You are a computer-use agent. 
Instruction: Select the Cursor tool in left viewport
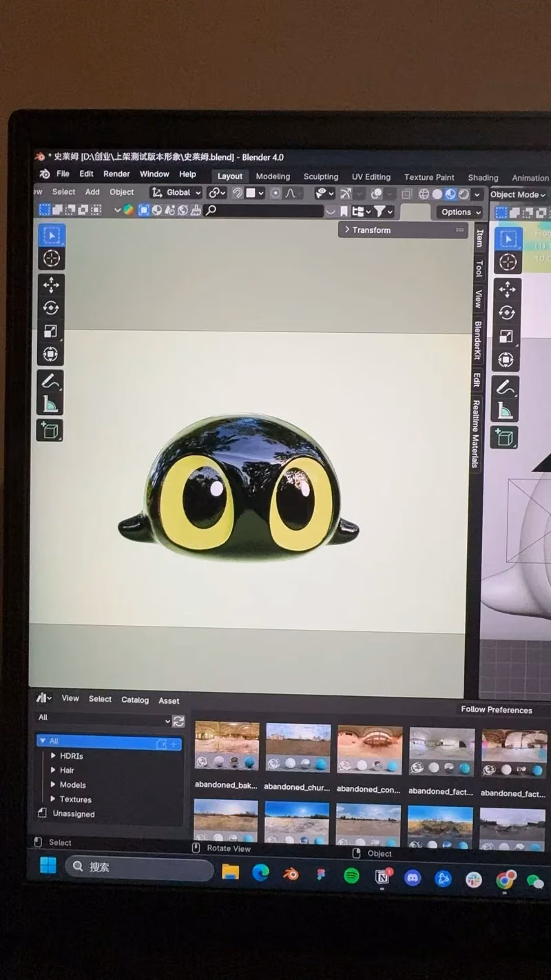click(x=51, y=258)
